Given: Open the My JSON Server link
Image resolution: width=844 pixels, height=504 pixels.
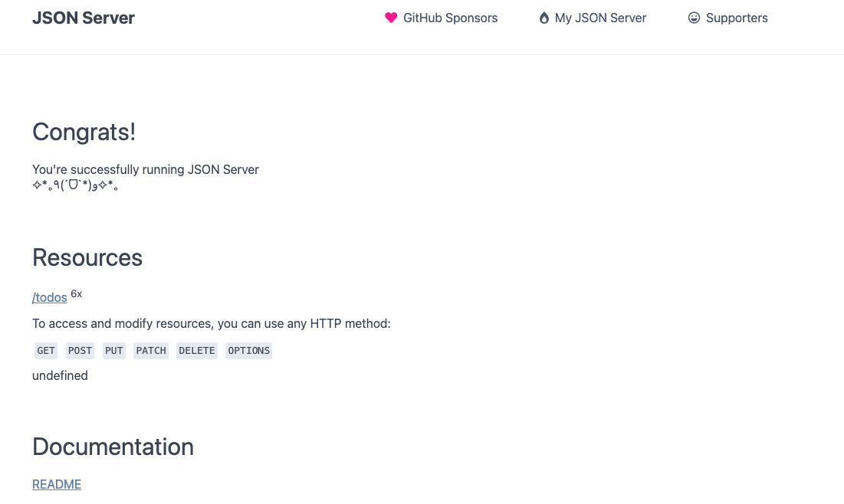Looking at the screenshot, I should click(x=593, y=18).
